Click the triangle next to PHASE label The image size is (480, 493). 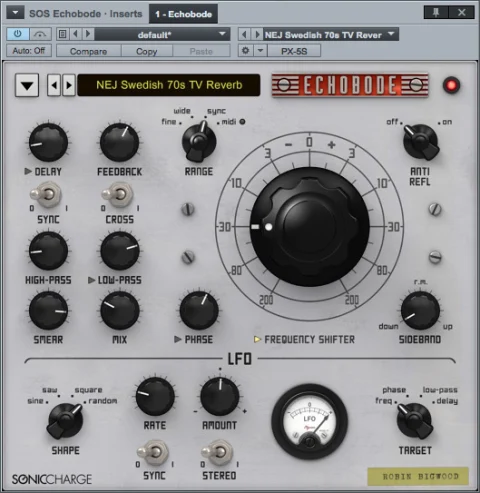point(178,339)
